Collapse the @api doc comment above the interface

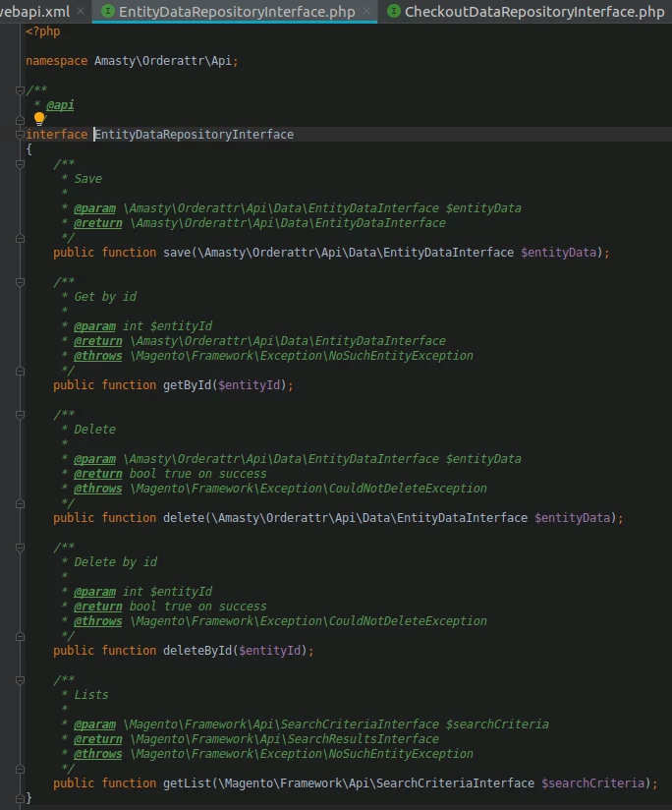click(20, 90)
